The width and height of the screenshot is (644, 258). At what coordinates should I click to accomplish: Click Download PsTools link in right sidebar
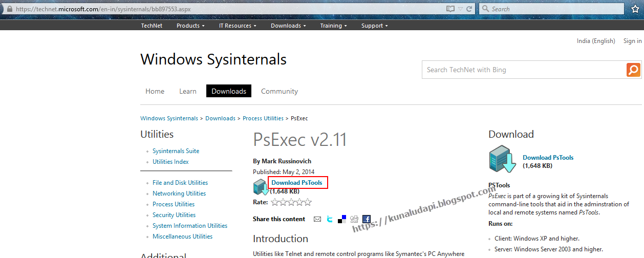(x=548, y=158)
